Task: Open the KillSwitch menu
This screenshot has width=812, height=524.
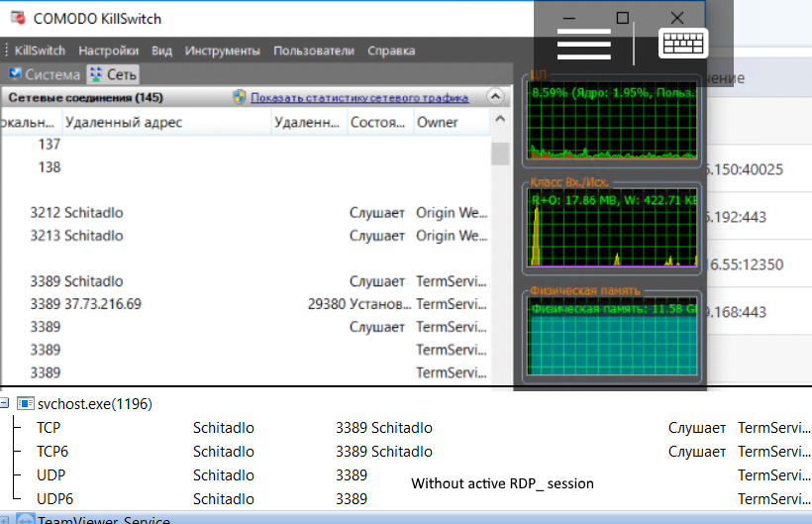Action: point(40,51)
